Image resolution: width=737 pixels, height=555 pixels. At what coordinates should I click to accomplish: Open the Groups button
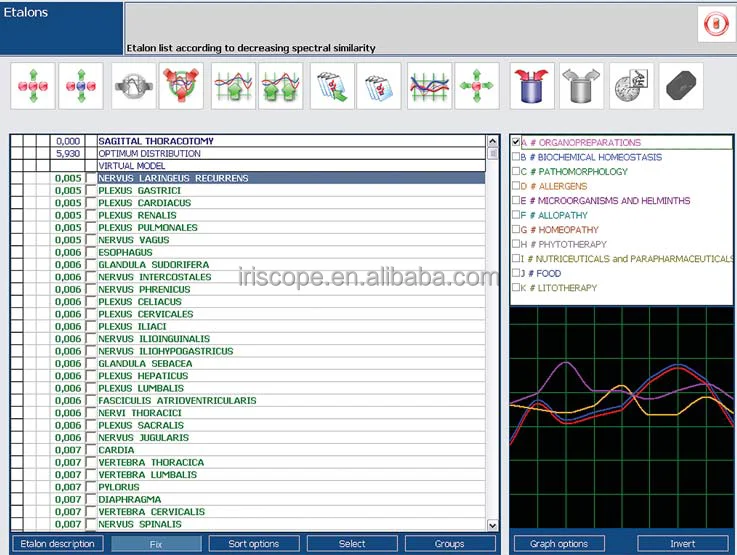(449, 544)
